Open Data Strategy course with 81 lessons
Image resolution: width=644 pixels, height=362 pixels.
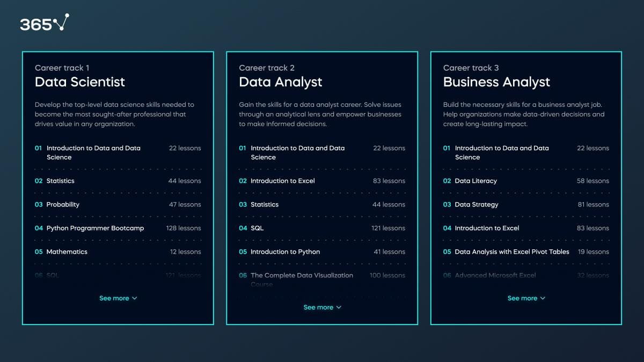477,204
